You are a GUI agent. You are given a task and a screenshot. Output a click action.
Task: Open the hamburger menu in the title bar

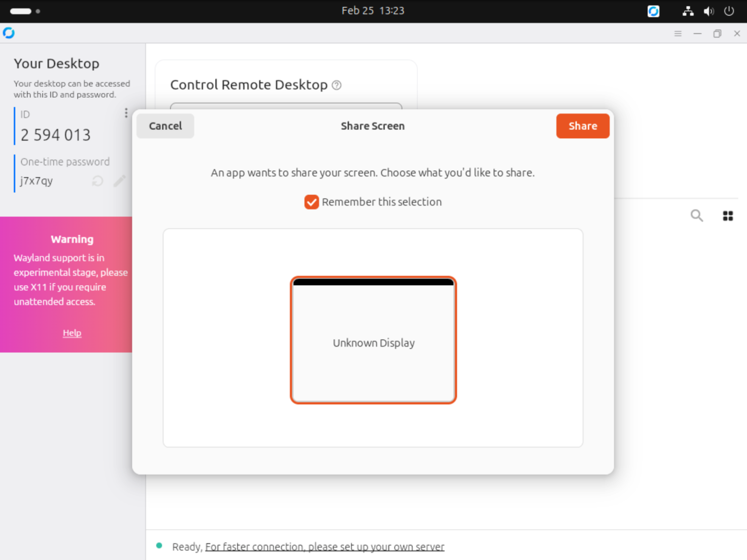pyautogui.click(x=677, y=33)
